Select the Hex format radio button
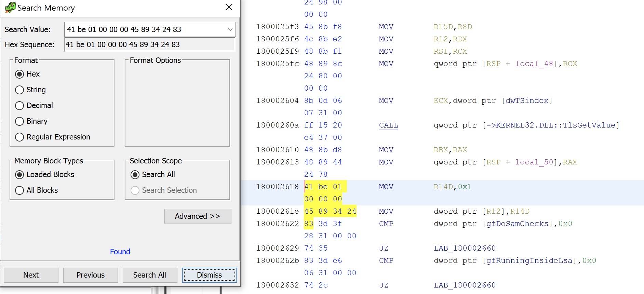The height and width of the screenshot is (294, 644). coord(19,74)
